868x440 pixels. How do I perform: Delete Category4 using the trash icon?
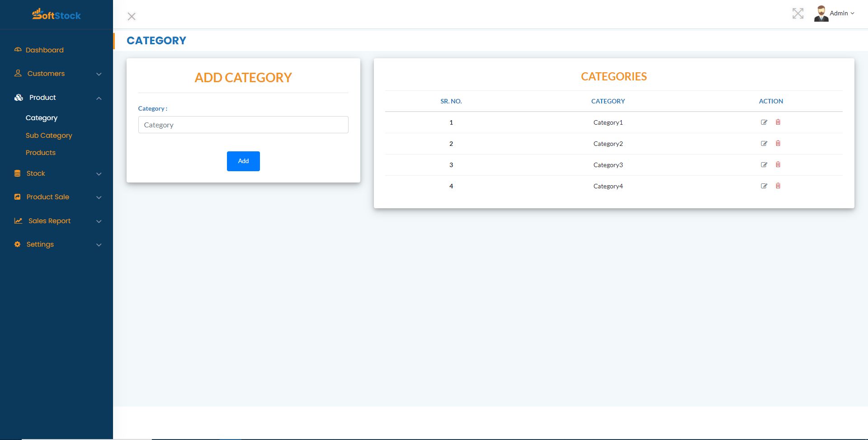click(778, 186)
